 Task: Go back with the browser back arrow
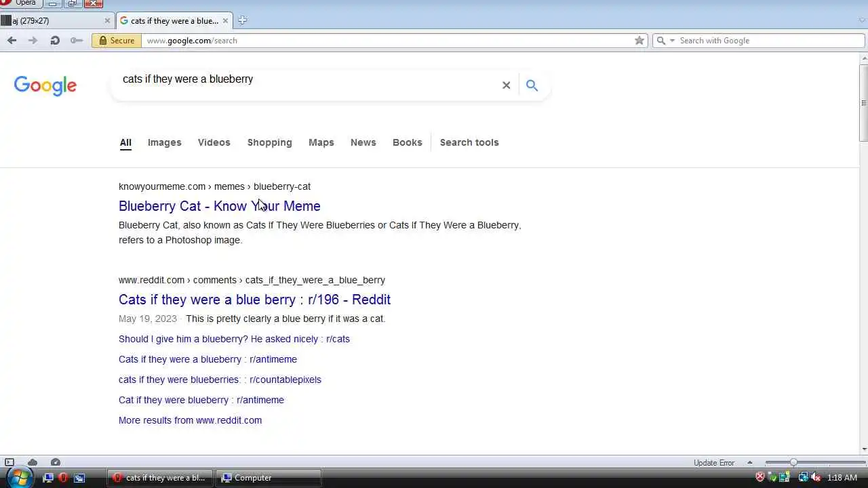pos(12,41)
